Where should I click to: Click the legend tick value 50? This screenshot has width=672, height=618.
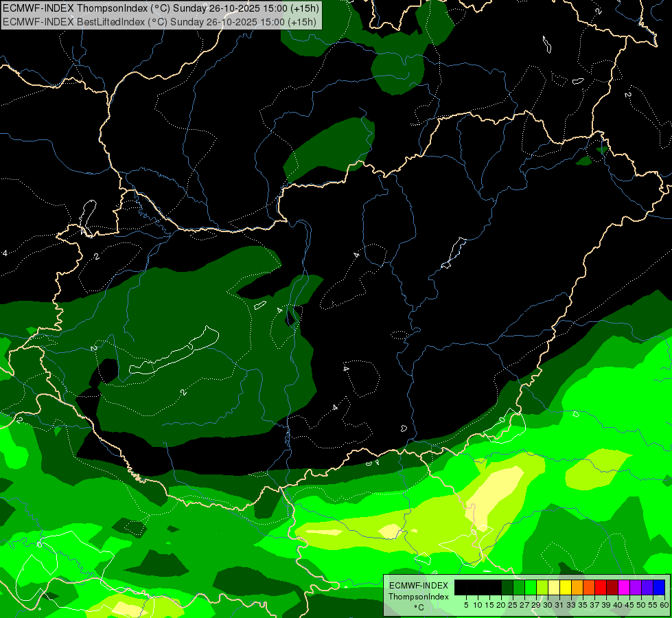[641, 605]
